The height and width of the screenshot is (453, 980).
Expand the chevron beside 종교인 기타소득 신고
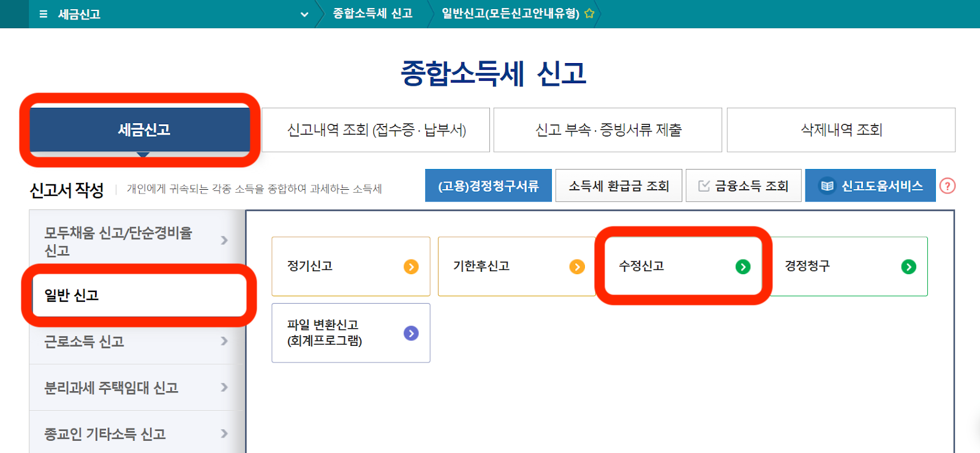(x=224, y=433)
